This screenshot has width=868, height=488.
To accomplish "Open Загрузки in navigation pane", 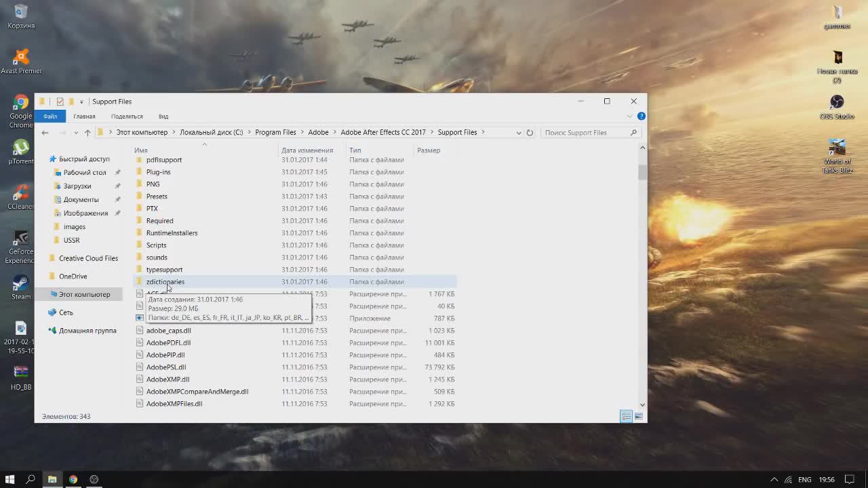I will click(77, 186).
